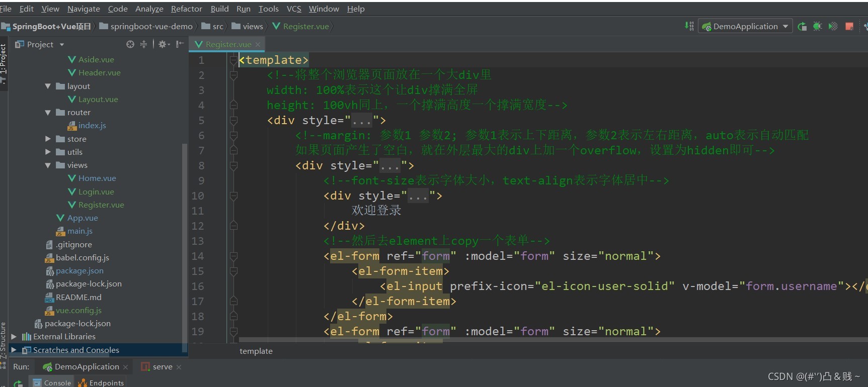The height and width of the screenshot is (387, 868).
Task: Open the Project panel settings gear
Action: point(164,44)
